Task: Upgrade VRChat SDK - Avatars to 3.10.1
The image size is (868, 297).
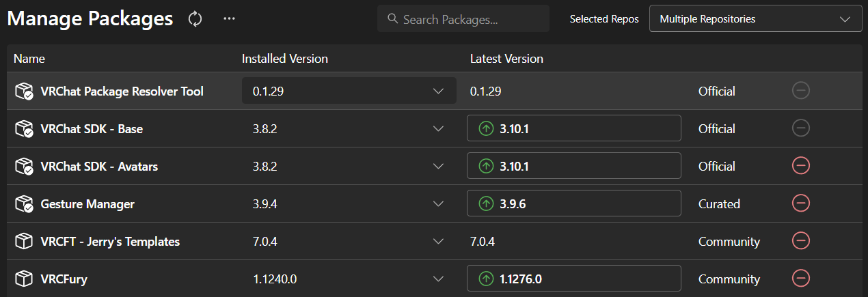Action: [573, 166]
